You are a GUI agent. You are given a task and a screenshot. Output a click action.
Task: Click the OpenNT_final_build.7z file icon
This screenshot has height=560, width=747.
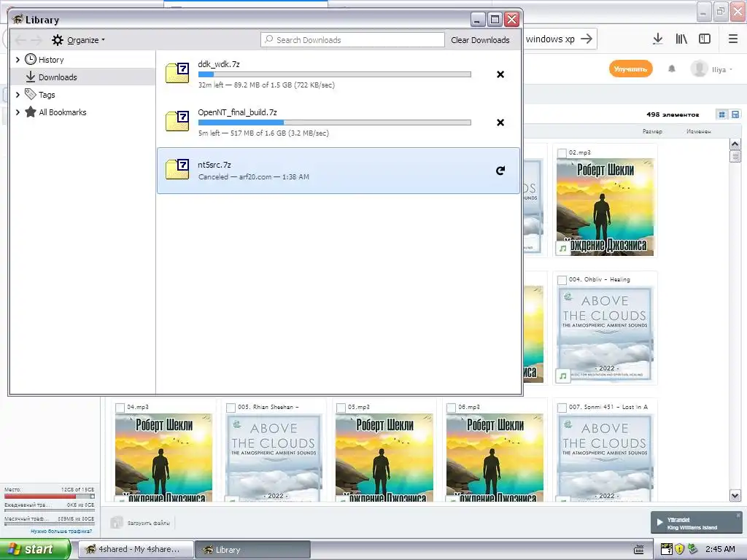tap(177, 122)
